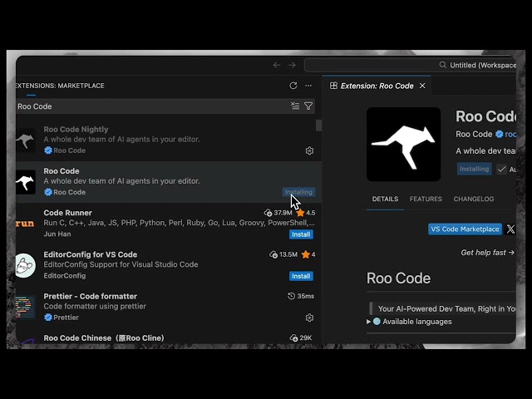Click the Prettier extension icon
Screen dimensions: 532x399
(x=26, y=307)
